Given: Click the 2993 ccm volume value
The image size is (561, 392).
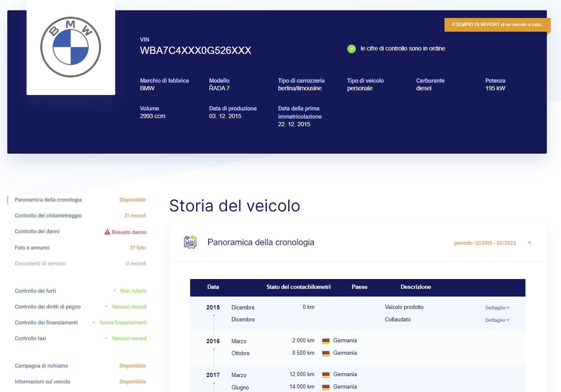Looking at the screenshot, I should pos(152,116).
